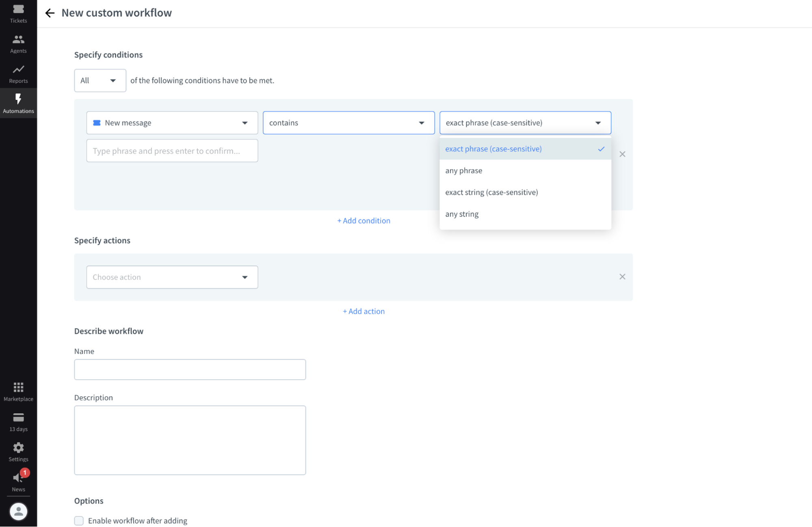Click the workflow Name field

tap(190, 369)
